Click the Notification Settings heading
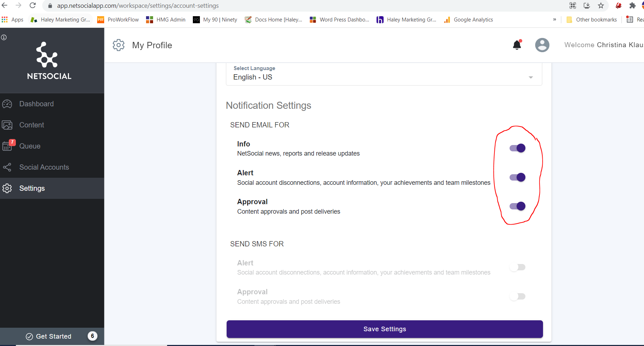644x346 pixels. (x=269, y=106)
